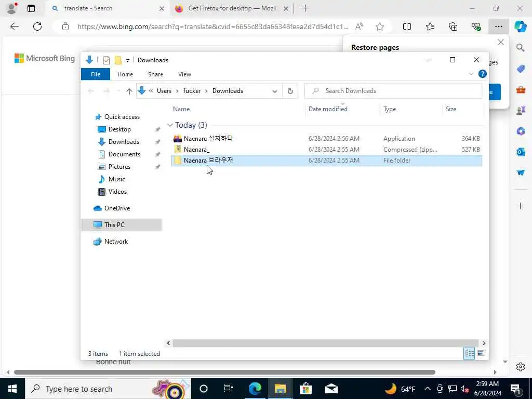Open Edge Favorites list icon
Screen dimensions: 532x399
click(430, 26)
